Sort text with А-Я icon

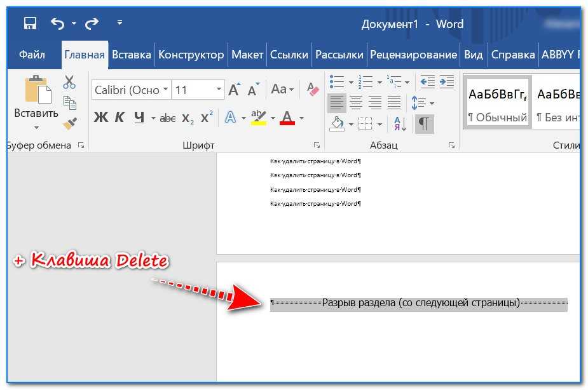click(400, 124)
